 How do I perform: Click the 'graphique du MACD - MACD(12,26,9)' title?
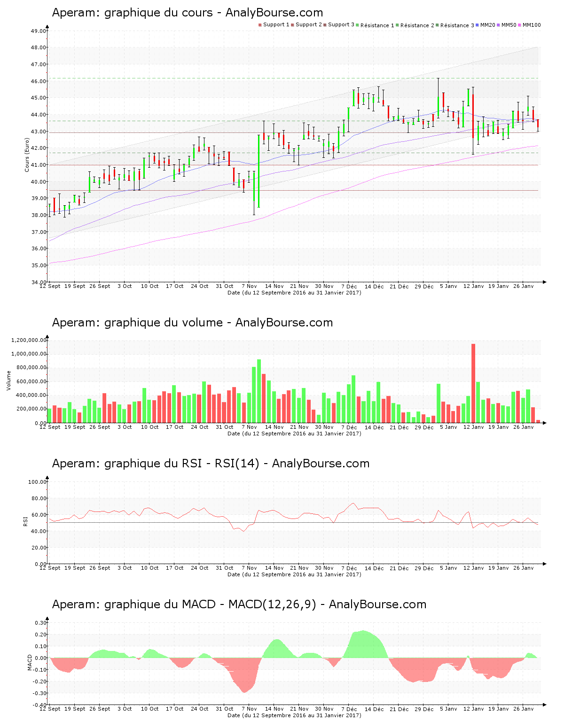click(210, 604)
